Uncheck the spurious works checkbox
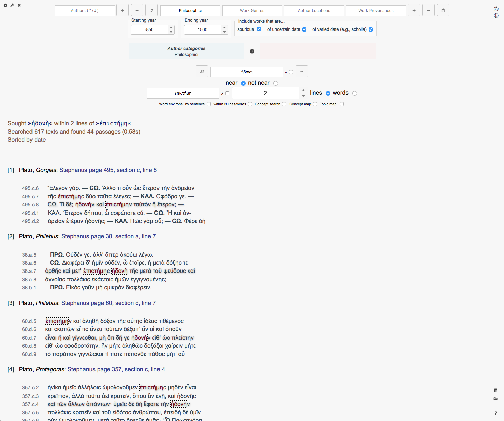Screen dimensions: 504x421 pos(259,29)
